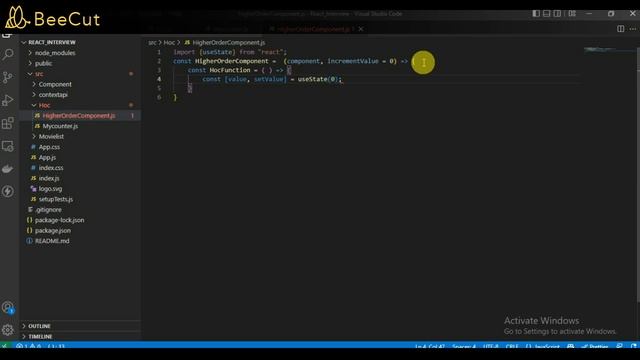The width and height of the screenshot is (640, 360).
Task: Open the Source Control view
Action: 8,77
